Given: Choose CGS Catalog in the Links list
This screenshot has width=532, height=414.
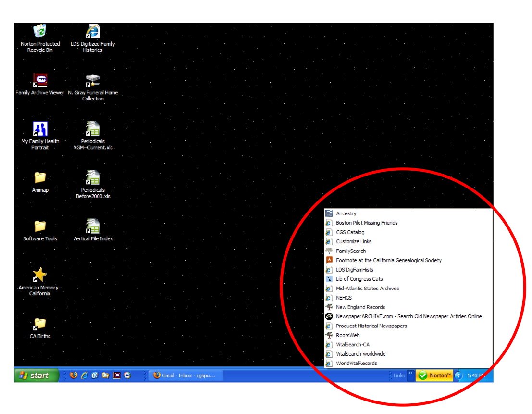Looking at the screenshot, I should [408, 232].
